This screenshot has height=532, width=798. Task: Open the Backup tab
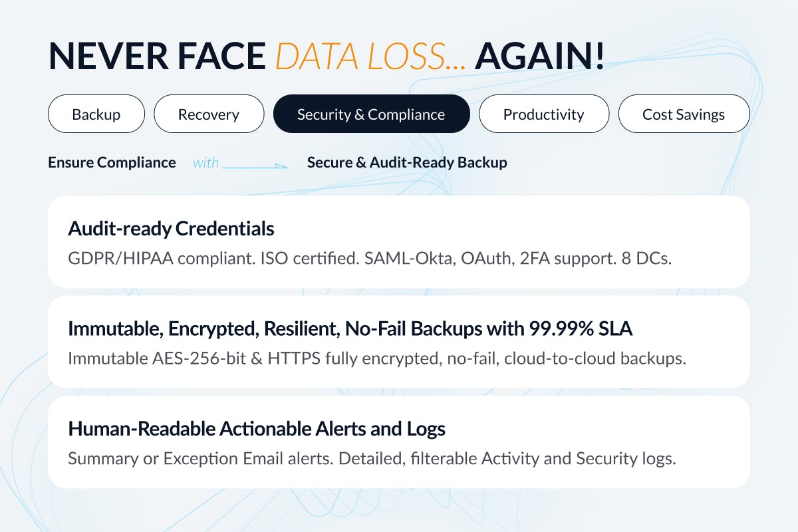[x=96, y=114]
